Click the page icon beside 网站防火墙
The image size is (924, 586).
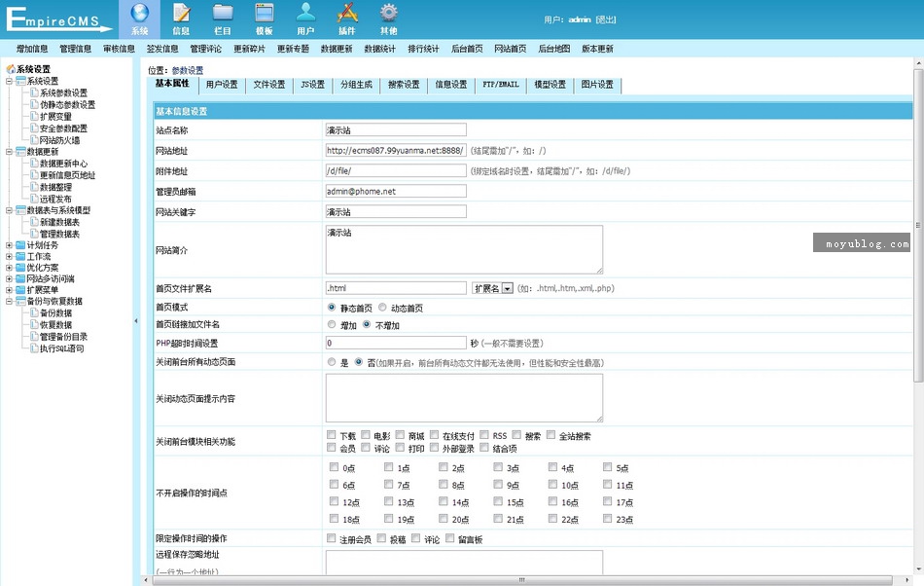(34, 140)
